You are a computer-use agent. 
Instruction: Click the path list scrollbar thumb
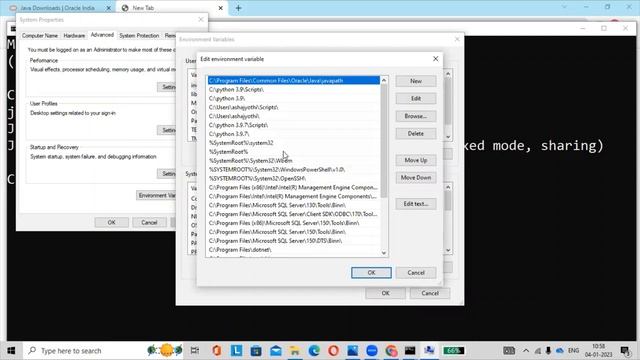(x=384, y=141)
